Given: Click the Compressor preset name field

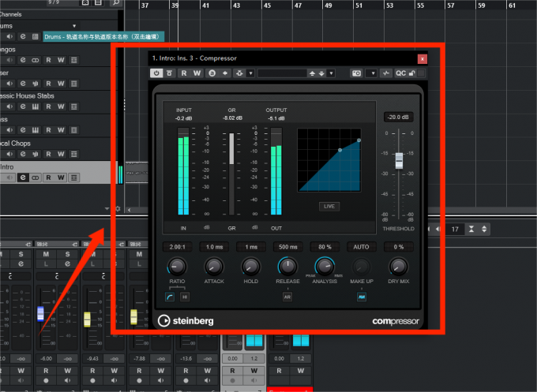Looking at the screenshot, I should click(282, 73).
